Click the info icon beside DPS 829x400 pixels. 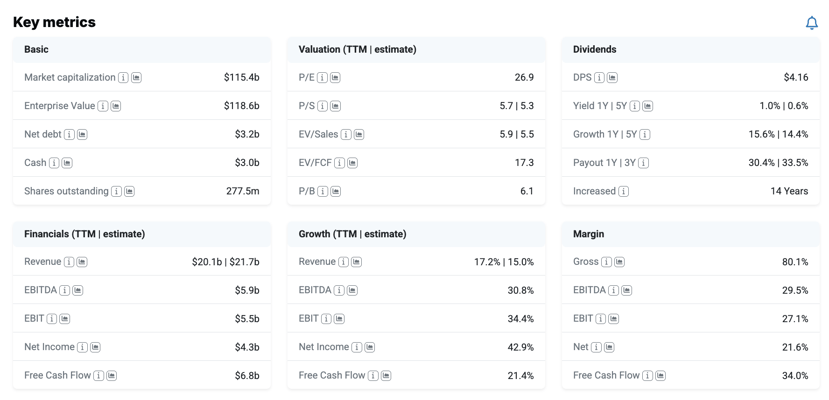[x=599, y=78]
